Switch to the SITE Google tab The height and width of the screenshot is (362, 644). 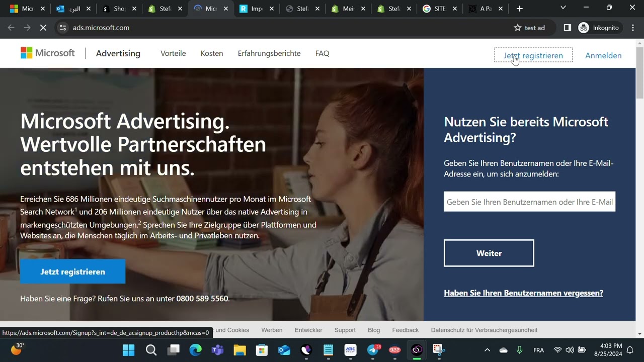(441, 9)
